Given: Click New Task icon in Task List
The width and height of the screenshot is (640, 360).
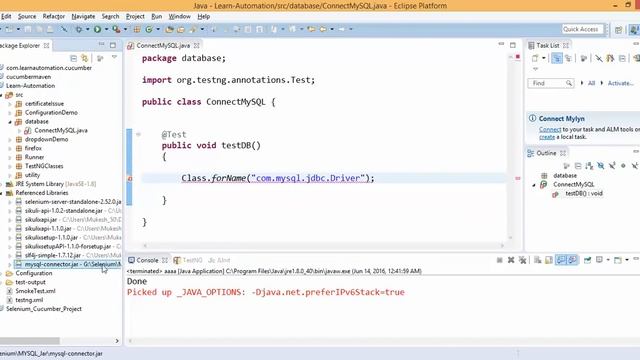Looking at the screenshot, I should coord(535,58).
